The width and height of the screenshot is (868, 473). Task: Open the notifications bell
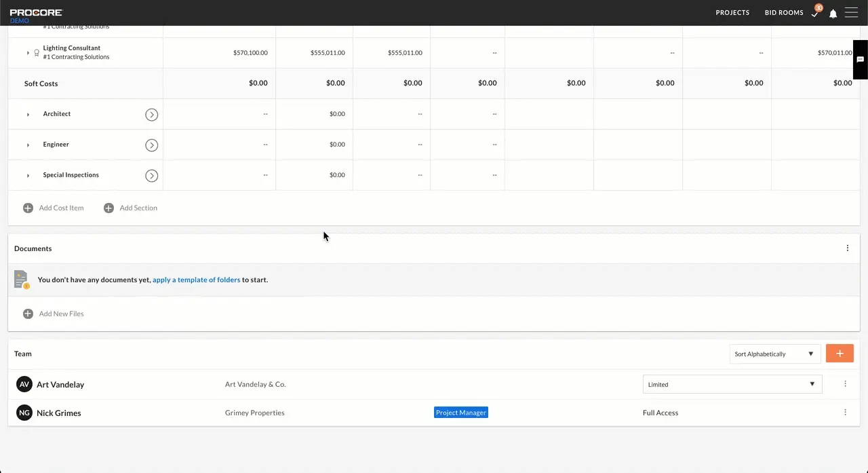pos(833,14)
